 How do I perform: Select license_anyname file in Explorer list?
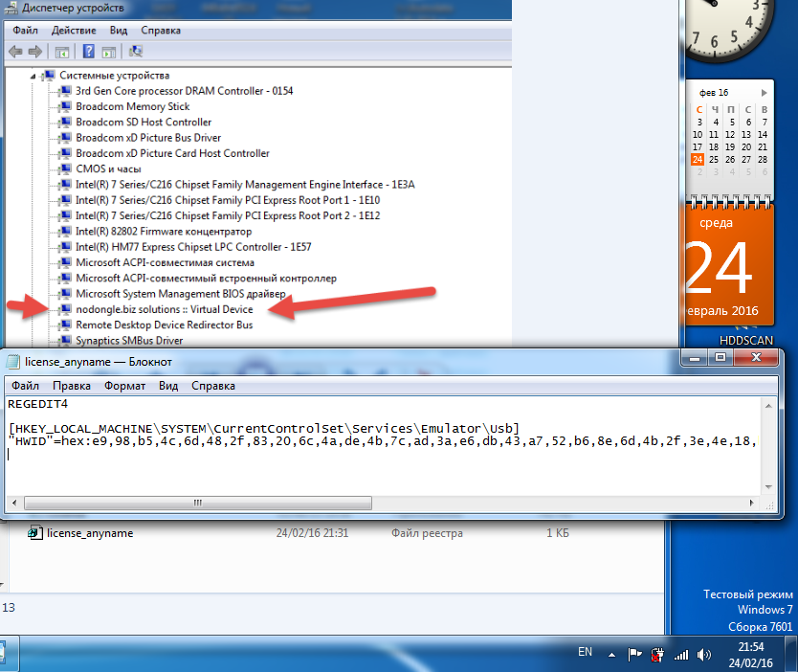click(90, 533)
